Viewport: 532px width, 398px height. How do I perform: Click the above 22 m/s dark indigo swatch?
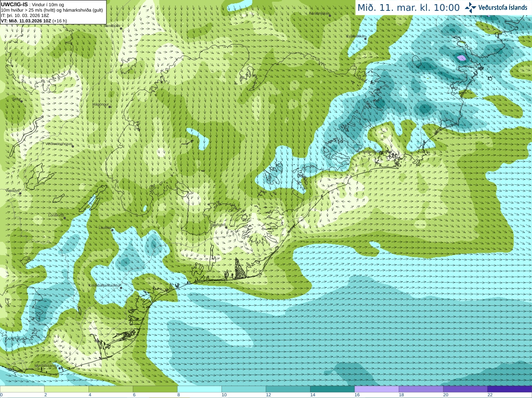(x=510, y=389)
